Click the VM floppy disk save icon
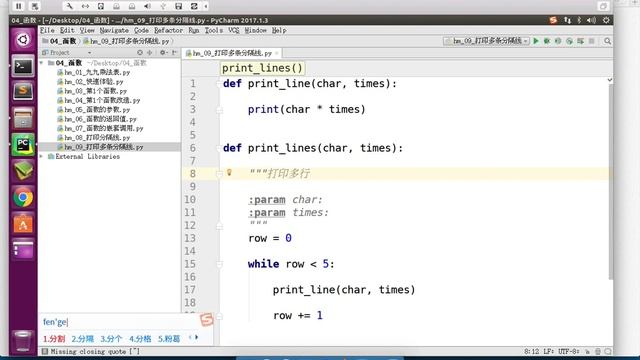The image size is (640, 360). click(178, 6)
